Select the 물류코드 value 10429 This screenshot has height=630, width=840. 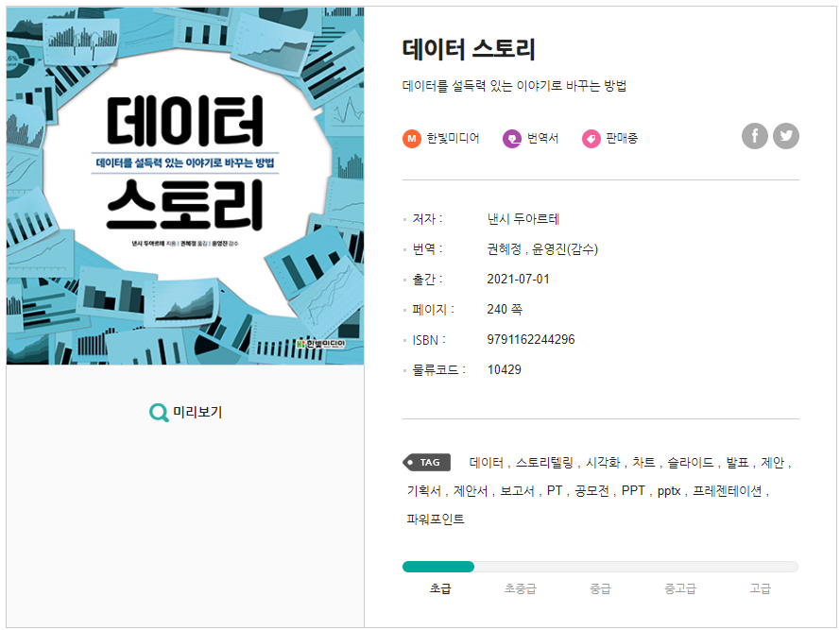pyautogui.click(x=505, y=369)
